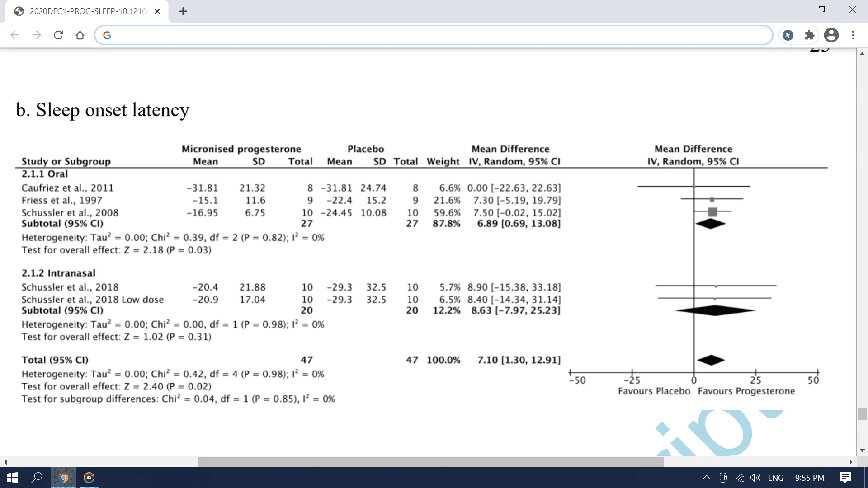Click the '2.1.2 Intranasal' subgroup label
This screenshot has width=868, height=488.
tap(59, 273)
